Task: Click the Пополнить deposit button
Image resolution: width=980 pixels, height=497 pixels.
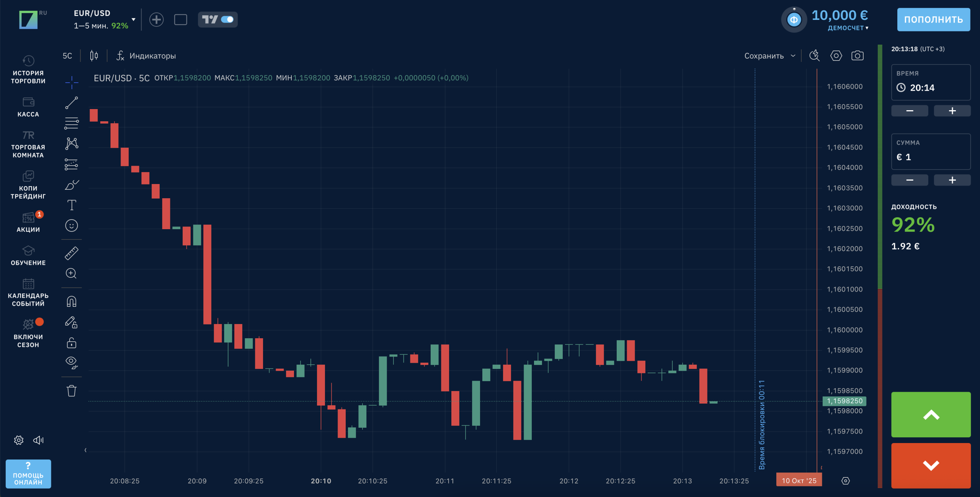Action: click(x=933, y=20)
